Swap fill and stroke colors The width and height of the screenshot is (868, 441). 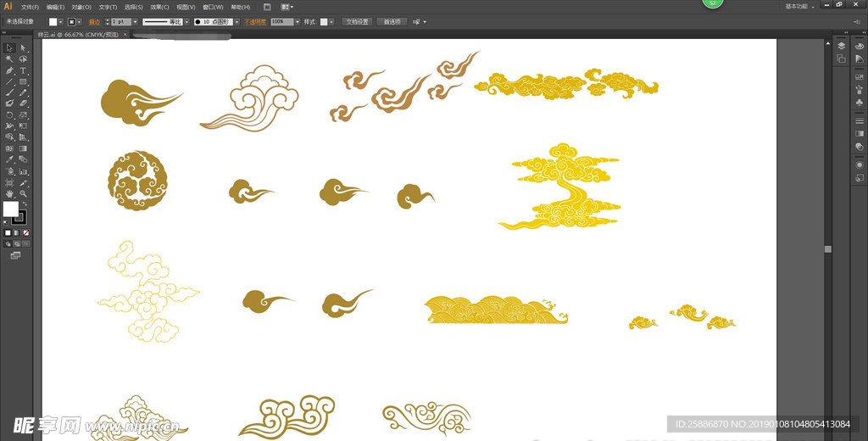tap(24, 204)
